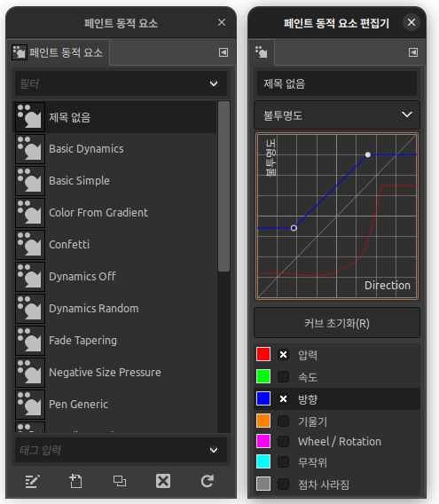Select Basic Dynamics in the list
Image resolution: width=439 pixels, height=504 pixels.
pos(115,149)
